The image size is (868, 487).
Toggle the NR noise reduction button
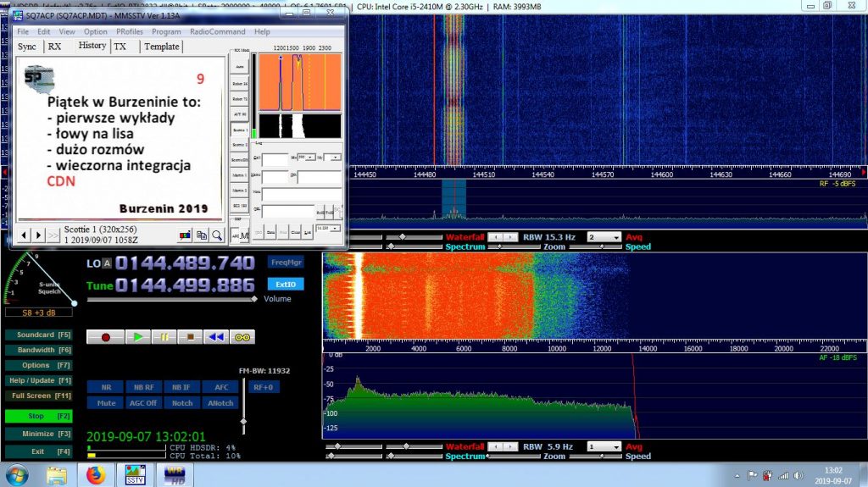(x=106, y=387)
